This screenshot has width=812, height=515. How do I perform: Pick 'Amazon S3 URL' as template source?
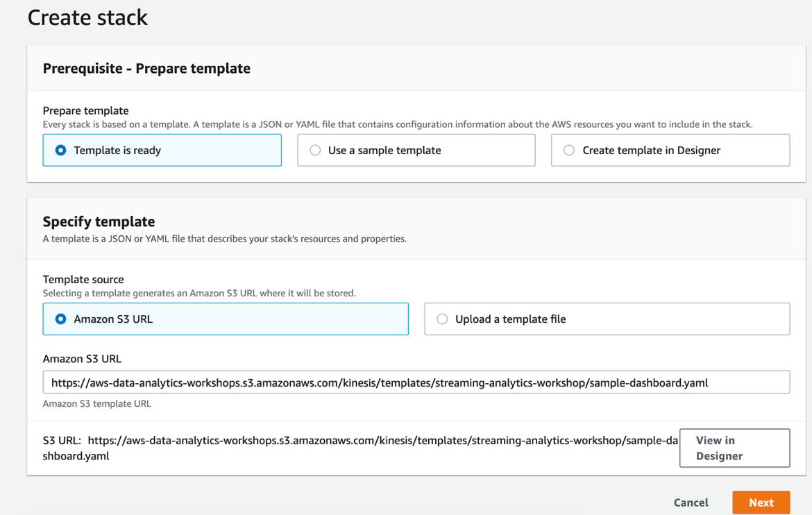[226, 319]
